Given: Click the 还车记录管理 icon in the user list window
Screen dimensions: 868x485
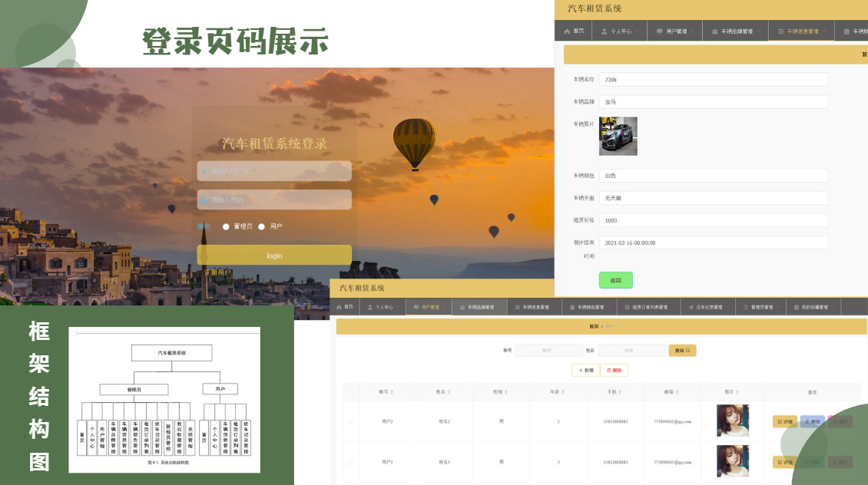Looking at the screenshot, I should [691, 307].
